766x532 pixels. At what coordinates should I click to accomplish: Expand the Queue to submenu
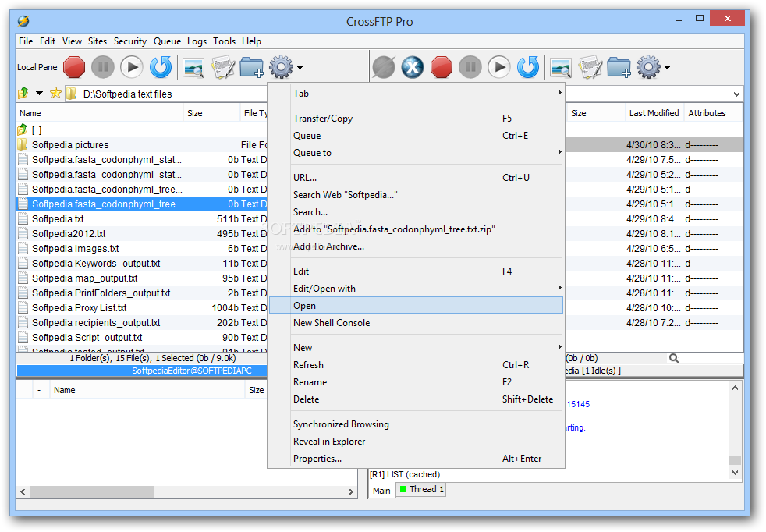417,153
